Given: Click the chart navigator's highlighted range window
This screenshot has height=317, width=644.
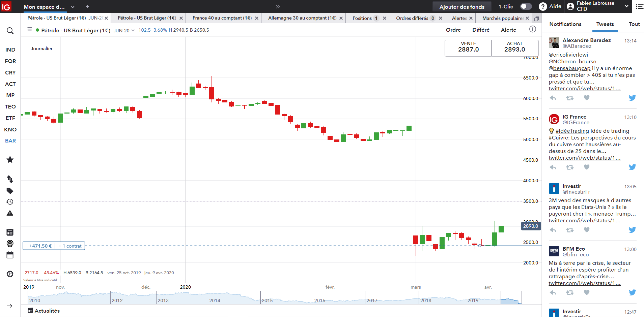Looking at the screenshot, I should pos(511,298).
